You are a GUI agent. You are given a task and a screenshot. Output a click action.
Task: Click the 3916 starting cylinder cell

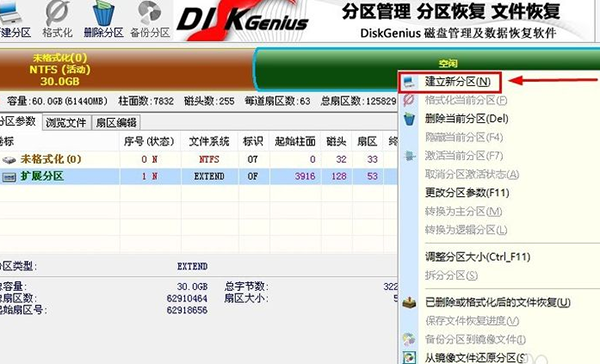295,176
